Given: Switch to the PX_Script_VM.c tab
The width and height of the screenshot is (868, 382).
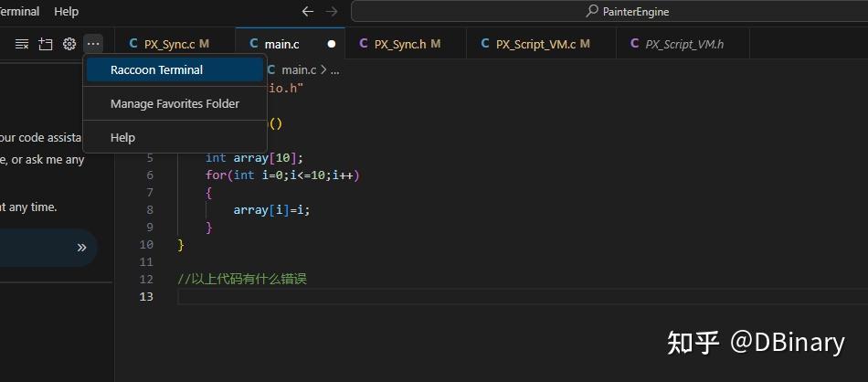Looking at the screenshot, I should [541, 44].
